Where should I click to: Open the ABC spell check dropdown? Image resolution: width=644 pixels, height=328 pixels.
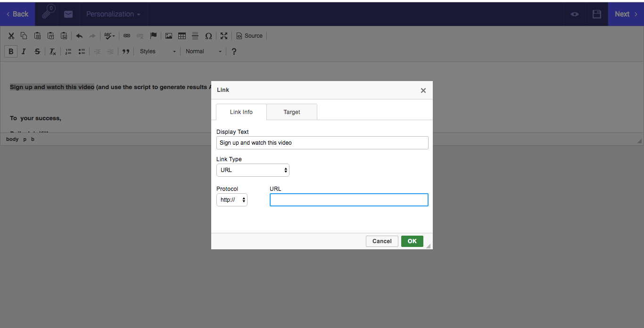pos(110,36)
